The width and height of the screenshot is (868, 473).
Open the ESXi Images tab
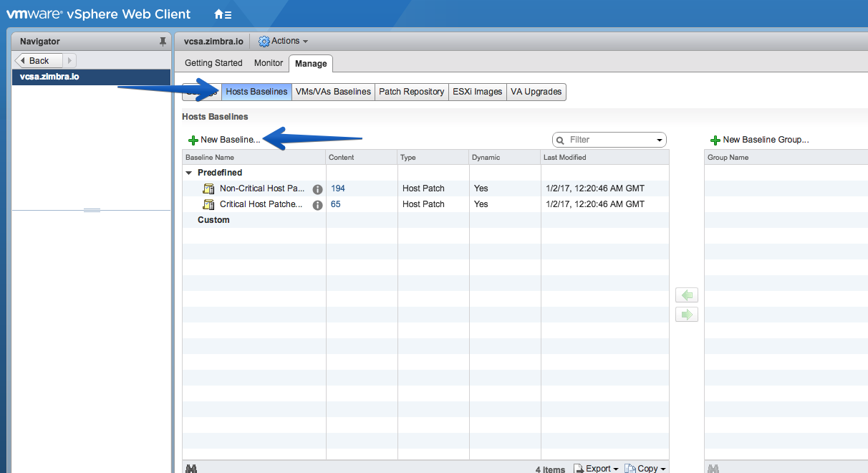tap(477, 92)
